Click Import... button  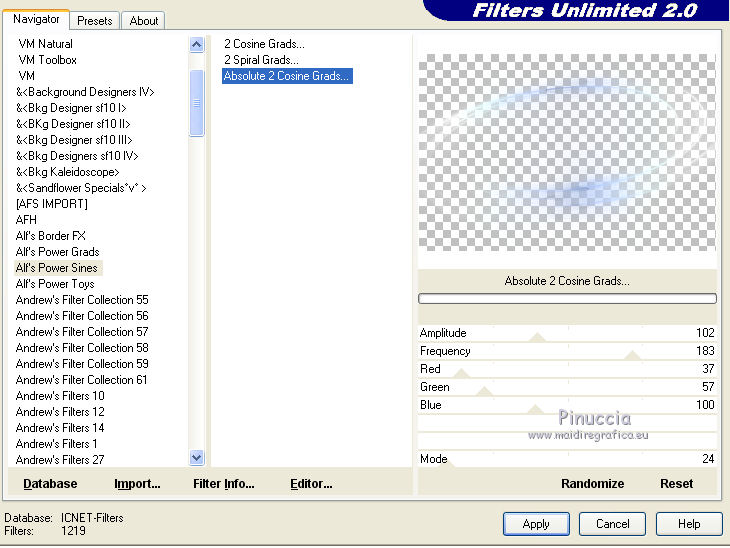click(137, 484)
